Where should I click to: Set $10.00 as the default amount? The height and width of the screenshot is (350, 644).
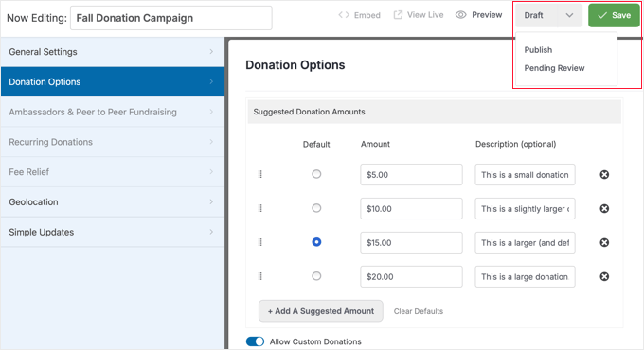316,208
